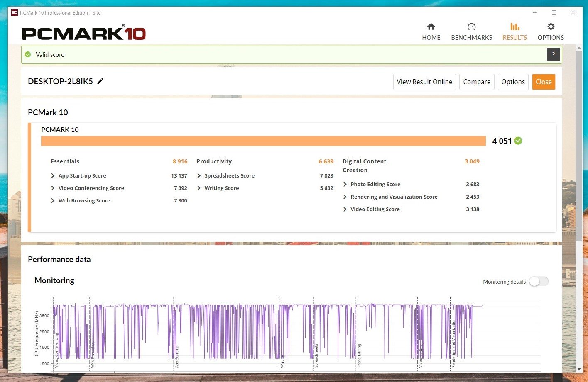Click the Writing marker in chart
The height and width of the screenshot is (382, 588).
[x=282, y=361]
